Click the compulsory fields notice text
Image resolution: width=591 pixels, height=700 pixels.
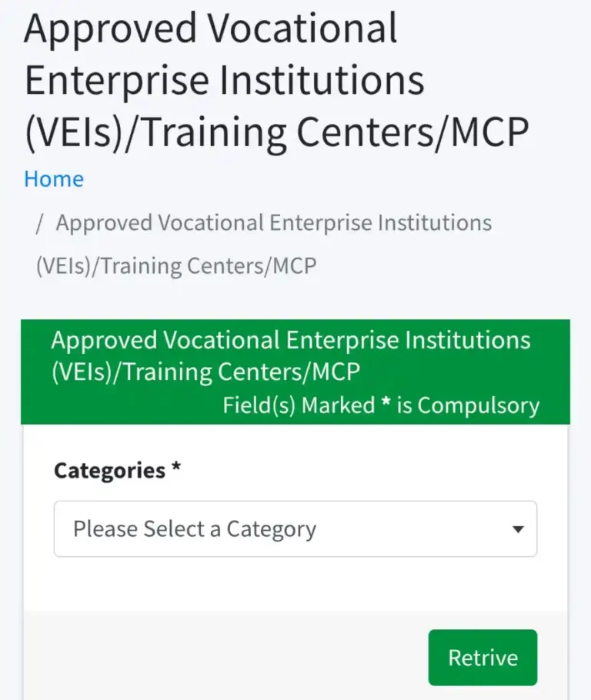381,405
